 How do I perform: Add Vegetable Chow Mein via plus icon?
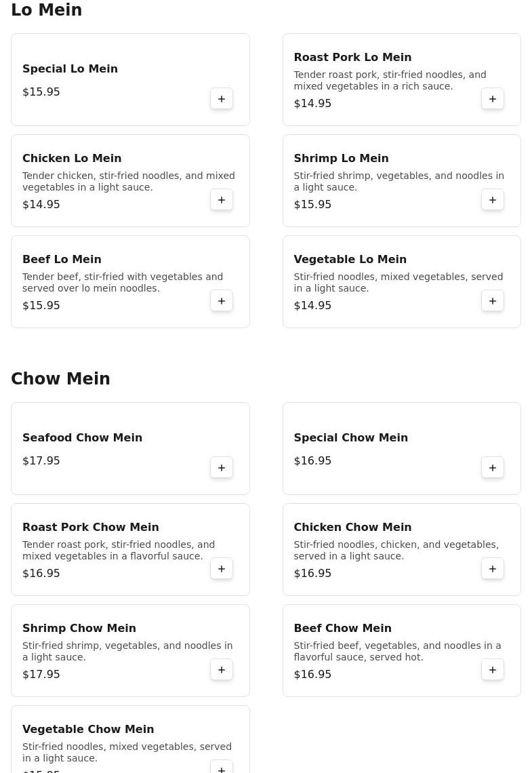click(222, 769)
